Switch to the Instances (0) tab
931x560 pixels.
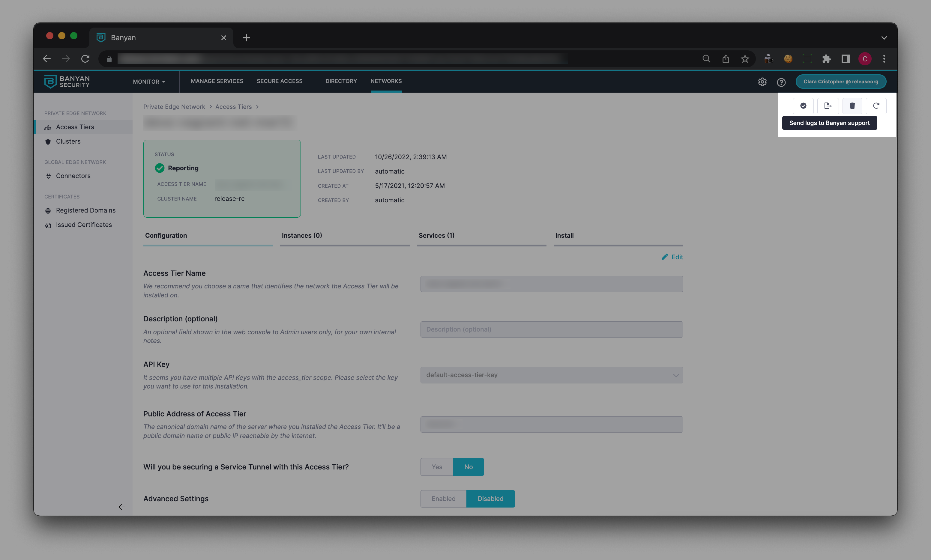pyautogui.click(x=302, y=235)
